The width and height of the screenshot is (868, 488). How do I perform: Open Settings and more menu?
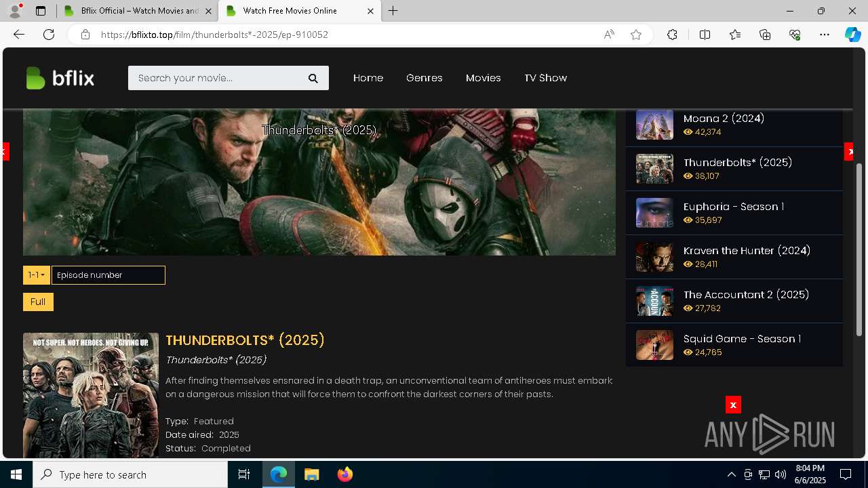825,35
